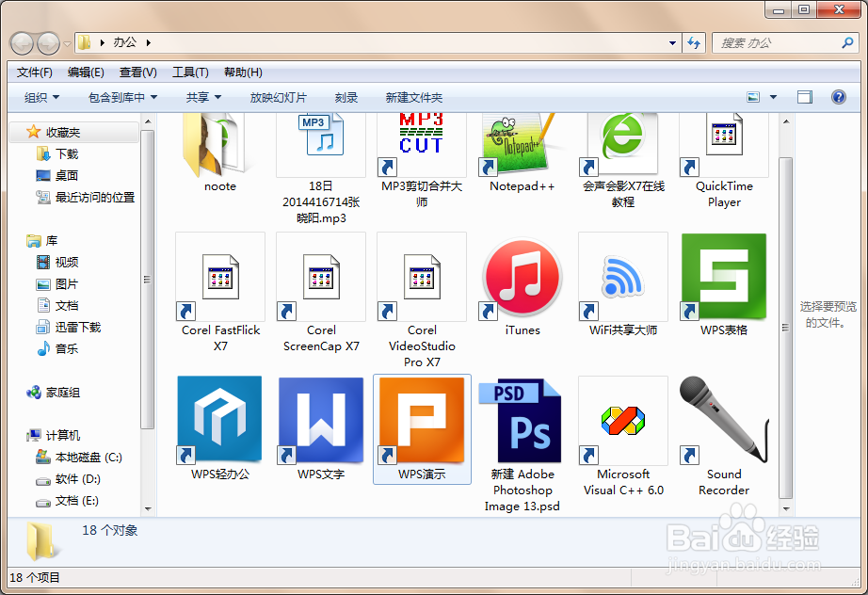Open the 包含到库中 dropdown
Image resolution: width=868 pixels, height=595 pixels.
click(122, 97)
